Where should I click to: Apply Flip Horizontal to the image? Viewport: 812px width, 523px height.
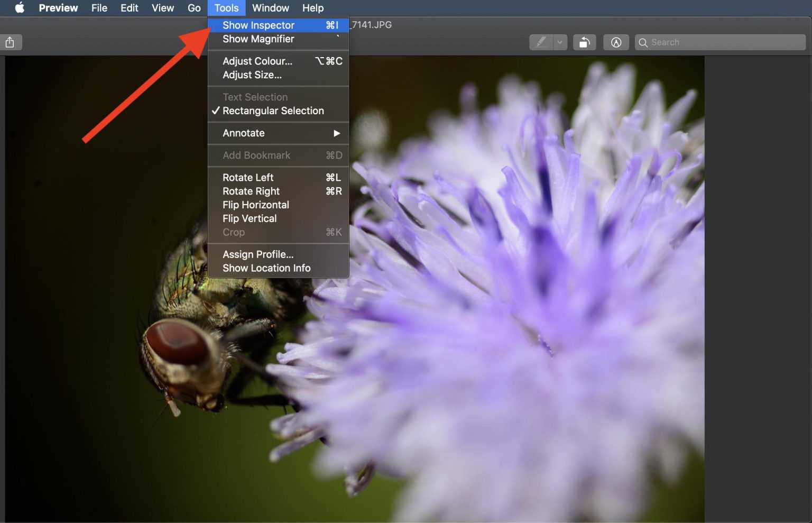point(255,205)
